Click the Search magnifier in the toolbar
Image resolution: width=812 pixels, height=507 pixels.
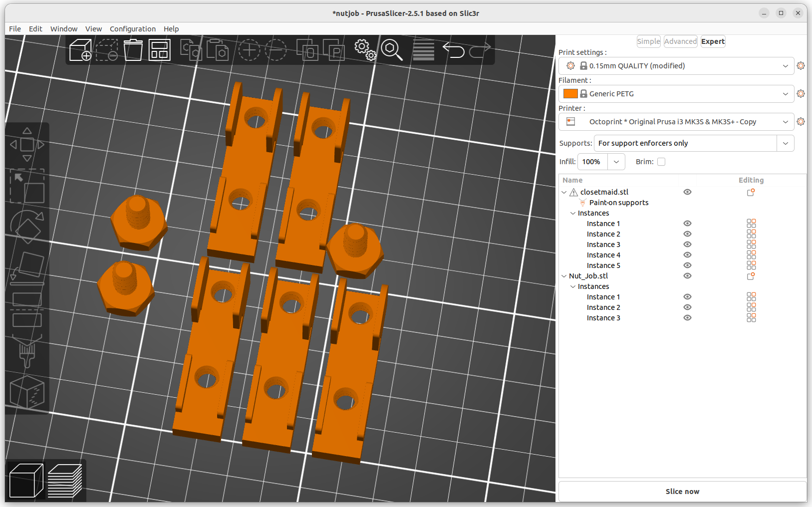click(x=392, y=49)
